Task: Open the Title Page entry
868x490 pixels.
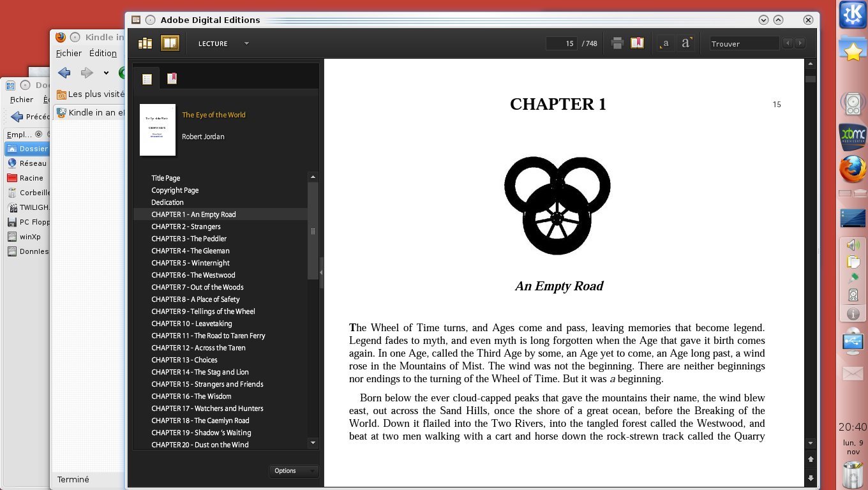Action: click(x=166, y=178)
